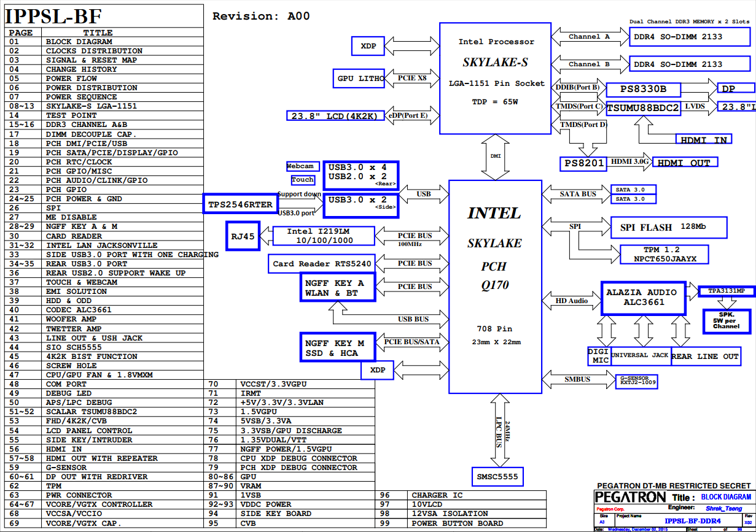Select 'DIMM DECOUPLE CAP.' row
756x532 pixels.
104,134
